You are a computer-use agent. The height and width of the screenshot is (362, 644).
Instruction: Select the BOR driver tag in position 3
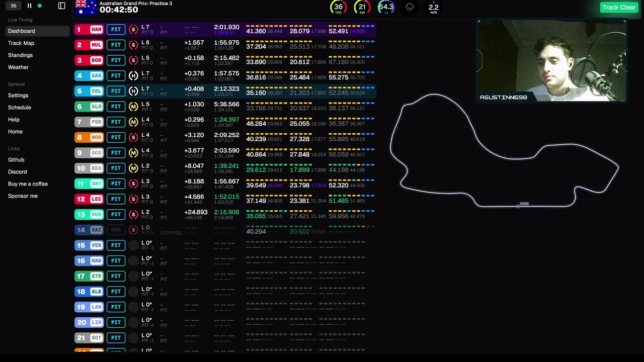[x=89, y=60]
